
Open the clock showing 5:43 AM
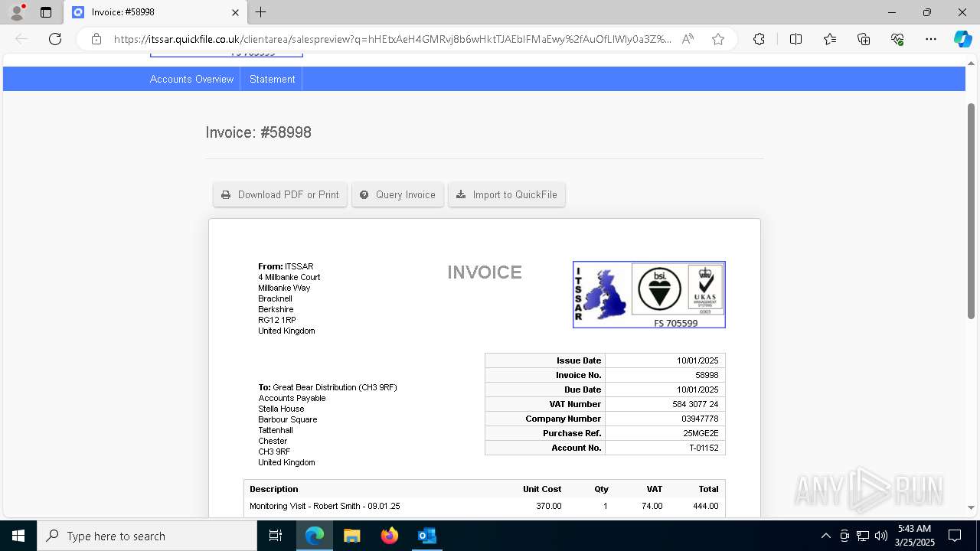[x=914, y=536]
